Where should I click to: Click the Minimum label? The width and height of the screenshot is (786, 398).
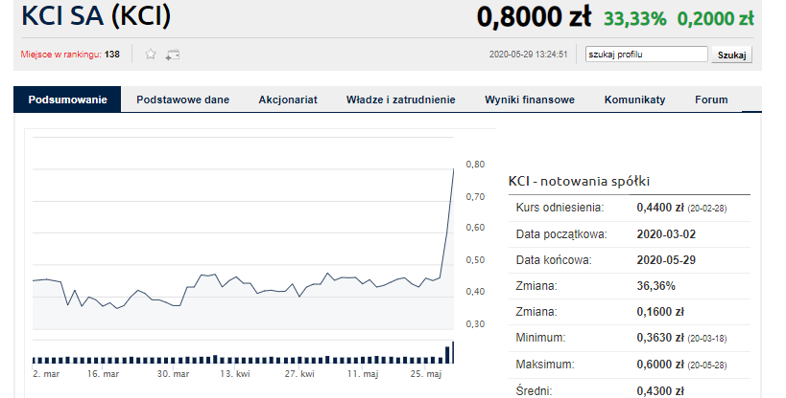click(540, 338)
